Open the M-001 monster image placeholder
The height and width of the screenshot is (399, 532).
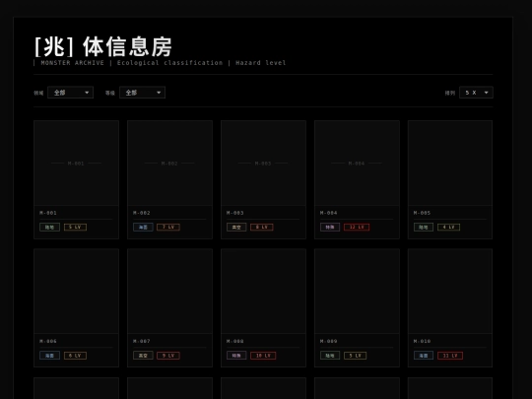click(76, 163)
